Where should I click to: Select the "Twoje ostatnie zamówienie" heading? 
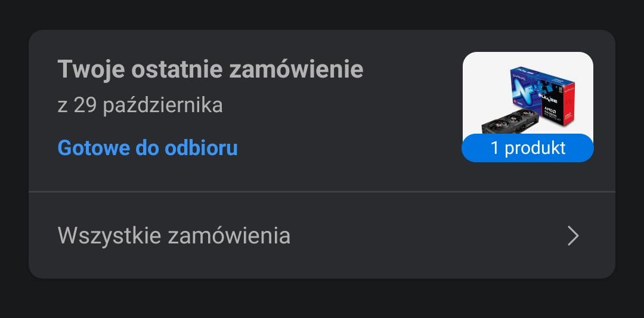(210, 70)
